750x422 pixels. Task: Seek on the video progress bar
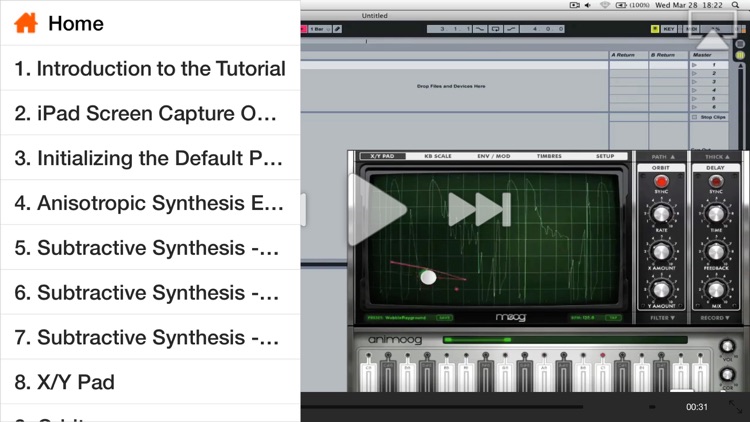coord(442,407)
